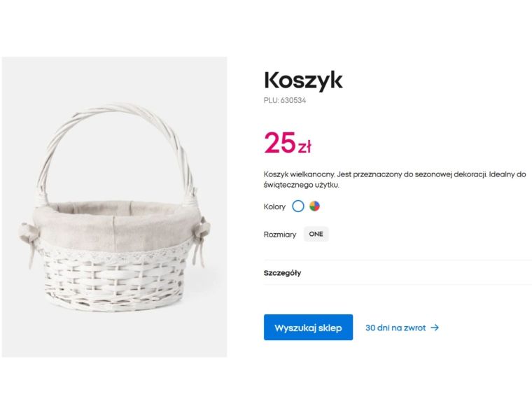Click the PLU: 630534 product code
This screenshot has width=532, height=399.
[x=285, y=100]
